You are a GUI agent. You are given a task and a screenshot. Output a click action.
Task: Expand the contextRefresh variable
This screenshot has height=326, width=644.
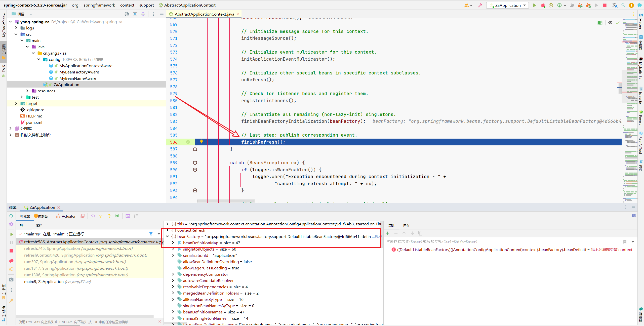click(168, 230)
